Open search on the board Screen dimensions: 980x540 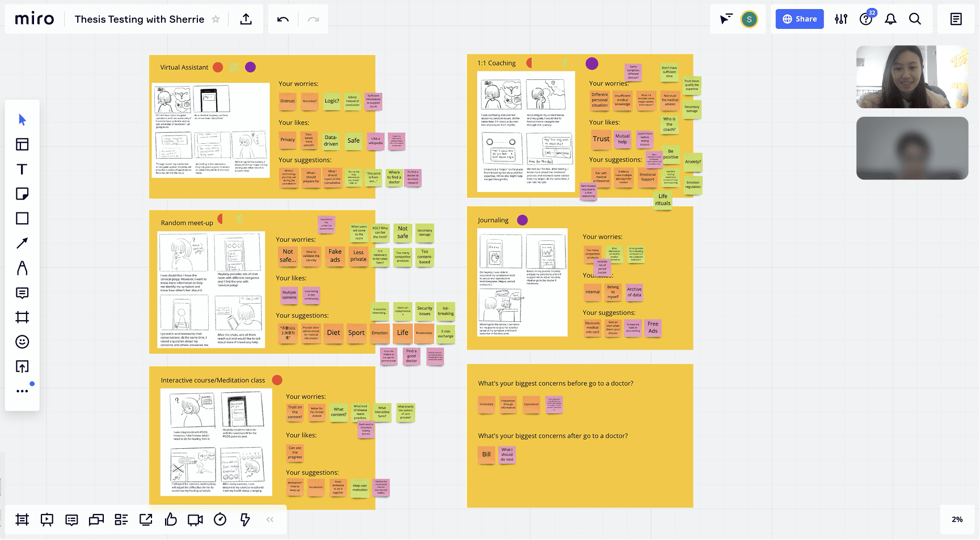pyautogui.click(x=915, y=19)
